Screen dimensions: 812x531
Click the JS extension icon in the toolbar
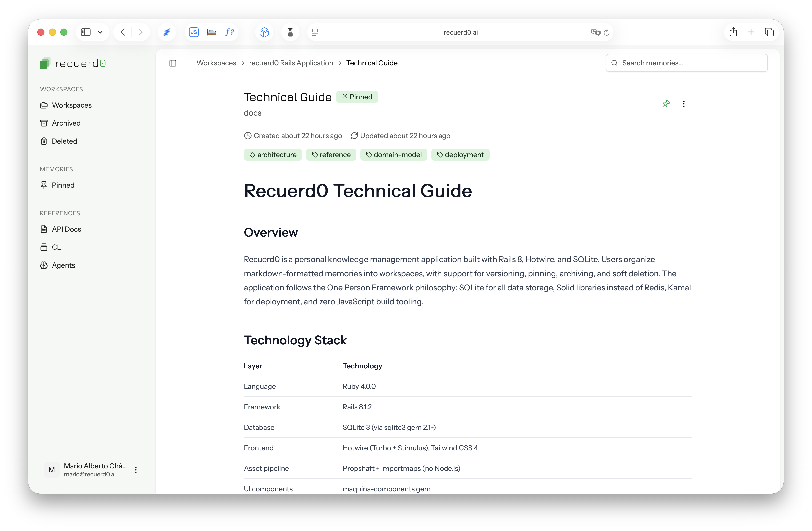coord(193,32)
